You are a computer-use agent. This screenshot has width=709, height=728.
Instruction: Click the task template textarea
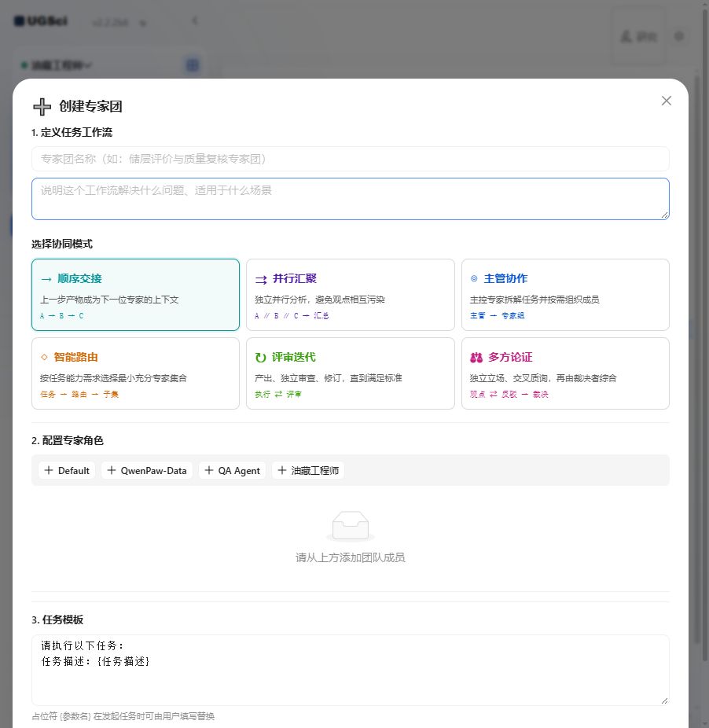tap(350, 670)
